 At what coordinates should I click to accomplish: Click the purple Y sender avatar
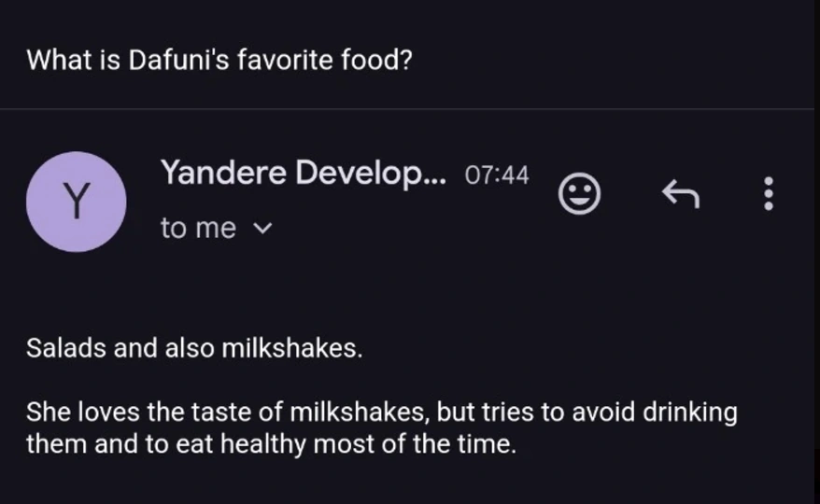click(x=76, y=202)
